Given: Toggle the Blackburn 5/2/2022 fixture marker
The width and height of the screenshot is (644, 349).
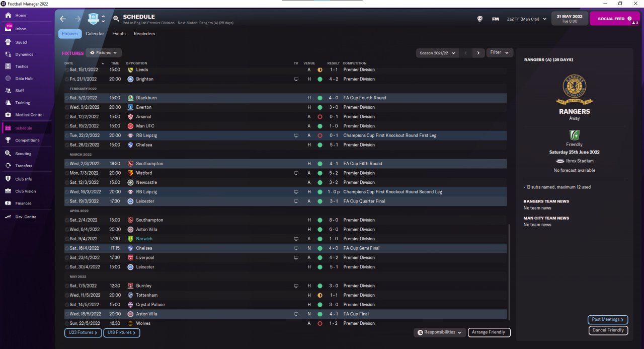Looking at the screenshot, I should (x=67, y=98).
